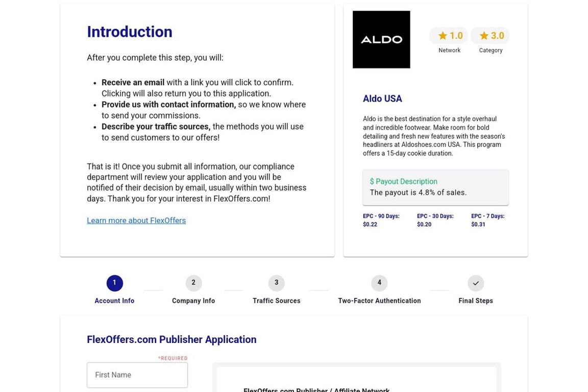Click EPC - 7 Days value $0.31
The width and height of the screenshot is (588, 392).
point(478,224)
